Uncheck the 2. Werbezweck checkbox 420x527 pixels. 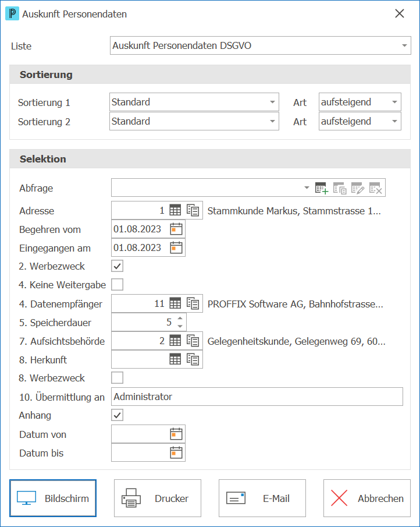click(117, 266)
